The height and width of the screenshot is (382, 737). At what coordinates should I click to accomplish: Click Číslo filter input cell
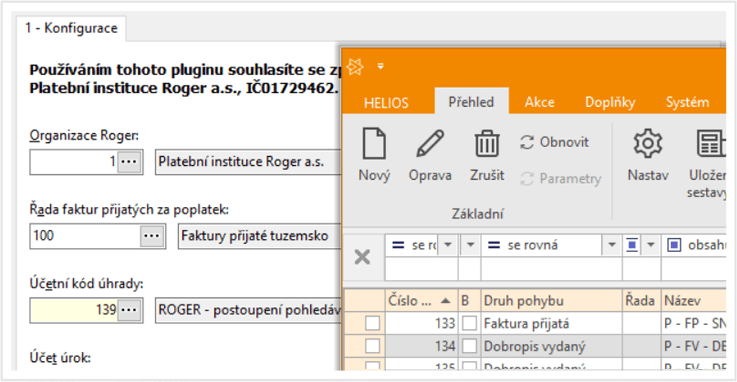(x=421, y=269)
